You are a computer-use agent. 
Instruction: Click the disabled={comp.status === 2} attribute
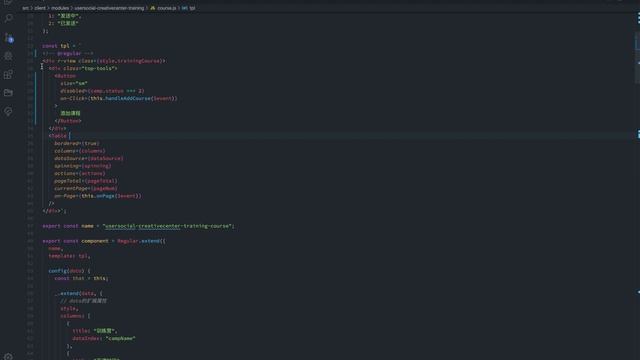[102, 91]
